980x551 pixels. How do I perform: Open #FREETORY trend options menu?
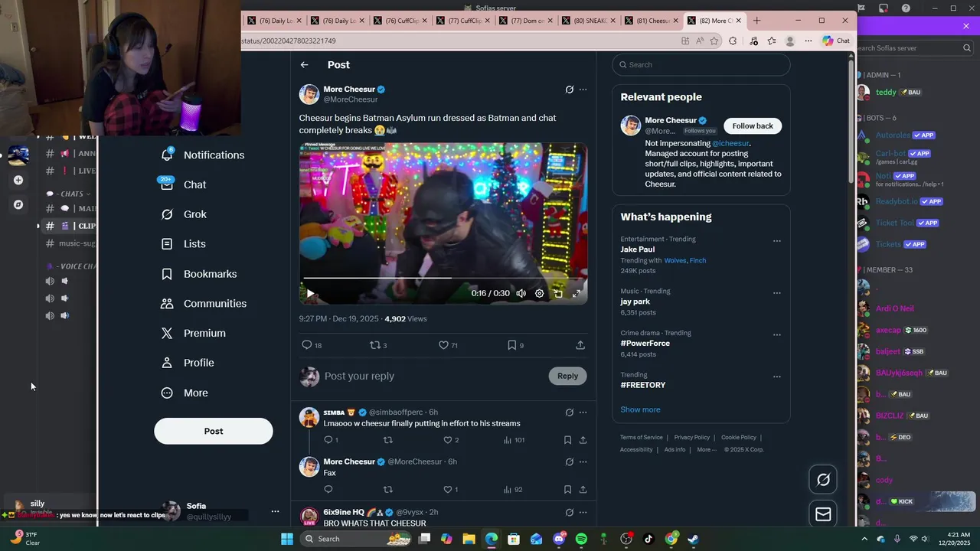(x=777, y=377)
